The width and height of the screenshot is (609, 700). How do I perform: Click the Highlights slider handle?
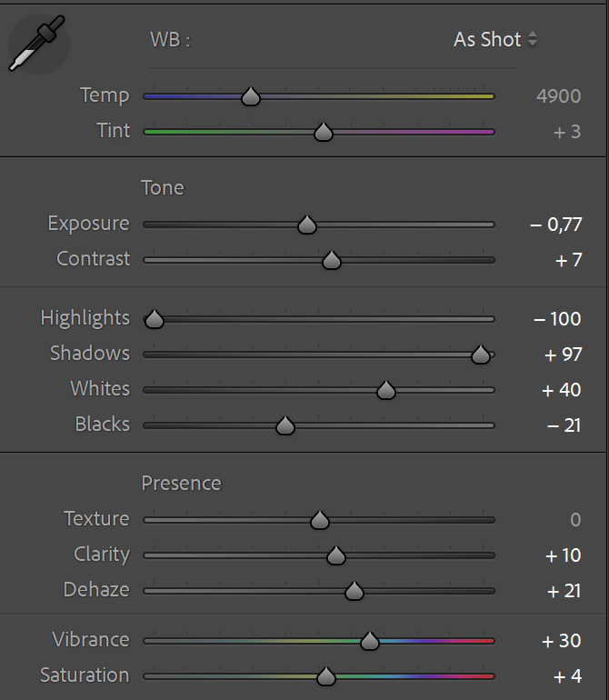(x=155, y=319)
